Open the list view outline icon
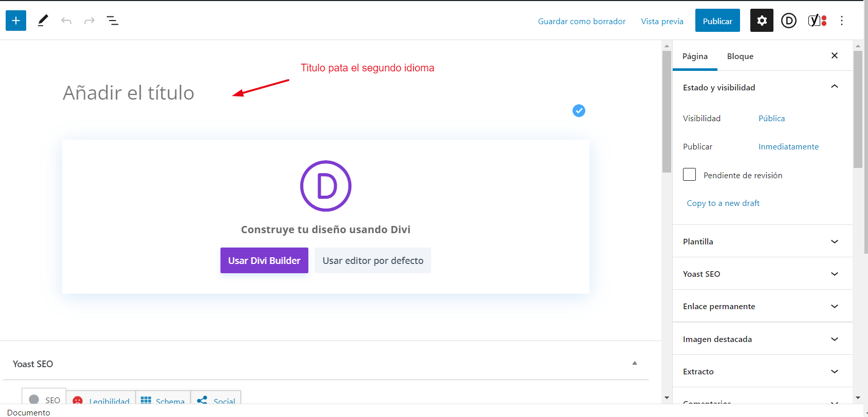 [113, 21]
